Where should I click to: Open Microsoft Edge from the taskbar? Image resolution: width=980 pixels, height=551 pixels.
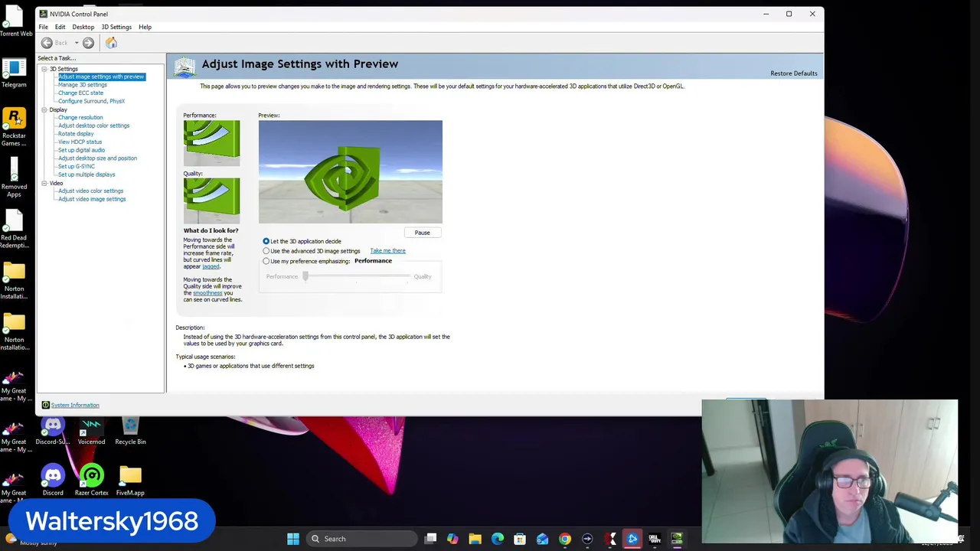point(498,539)
